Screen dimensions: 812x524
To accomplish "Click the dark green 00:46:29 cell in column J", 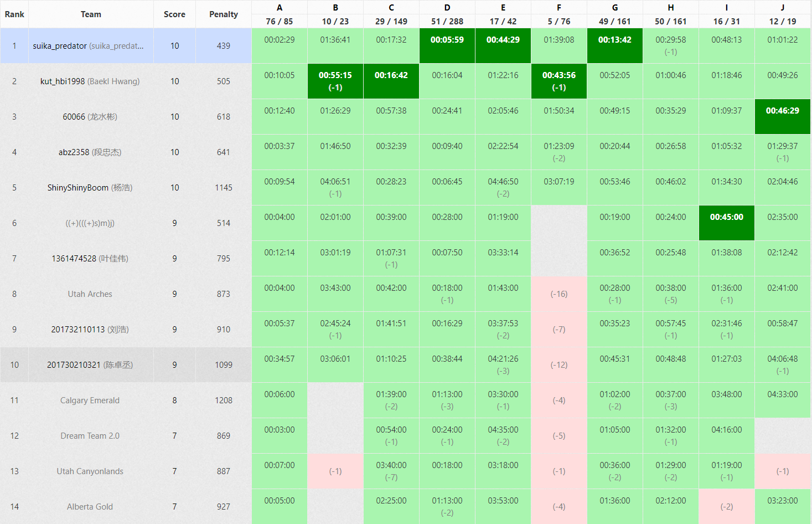I will click(782, 116).
